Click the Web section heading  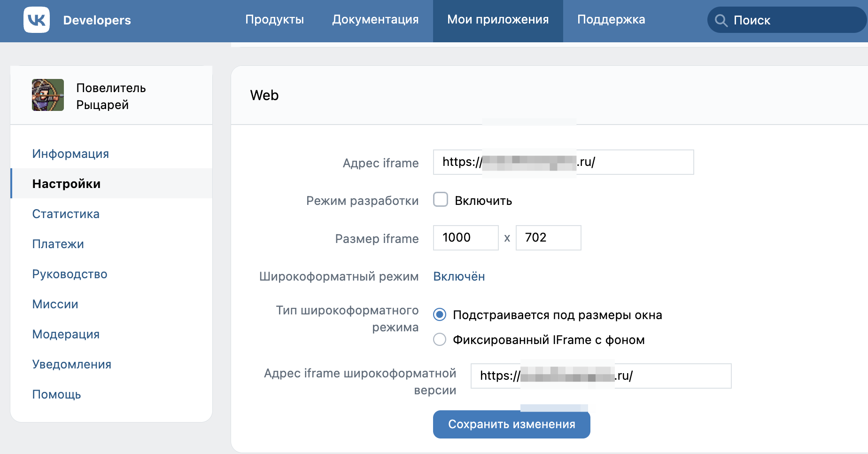click(x=264, y=95)
